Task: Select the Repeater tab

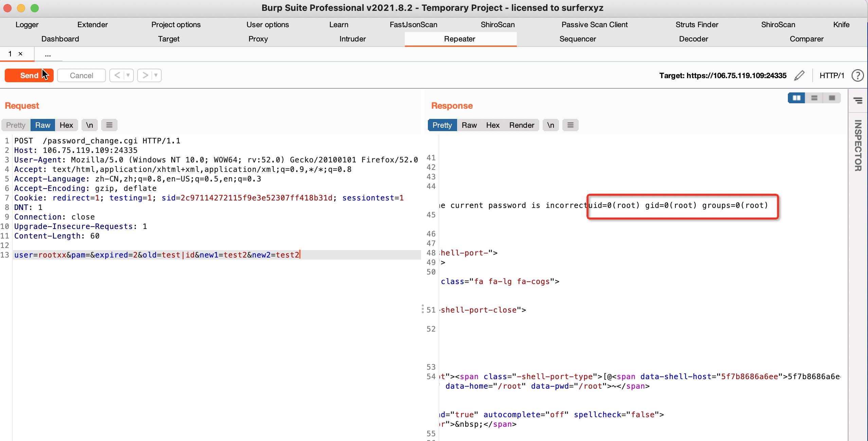Action: pos(460,39)
